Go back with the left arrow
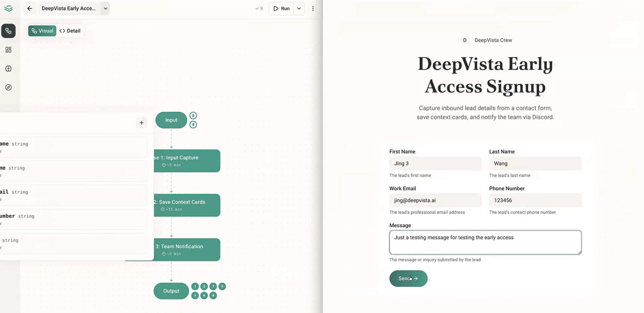This screenshot has width=644, height=313. [x=30, y=8]
